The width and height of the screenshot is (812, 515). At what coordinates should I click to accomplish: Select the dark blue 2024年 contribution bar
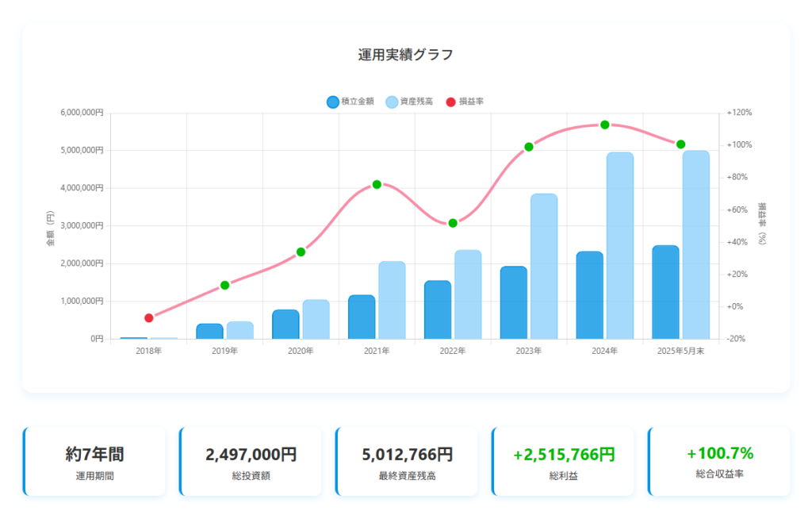(x=590, y=295)
